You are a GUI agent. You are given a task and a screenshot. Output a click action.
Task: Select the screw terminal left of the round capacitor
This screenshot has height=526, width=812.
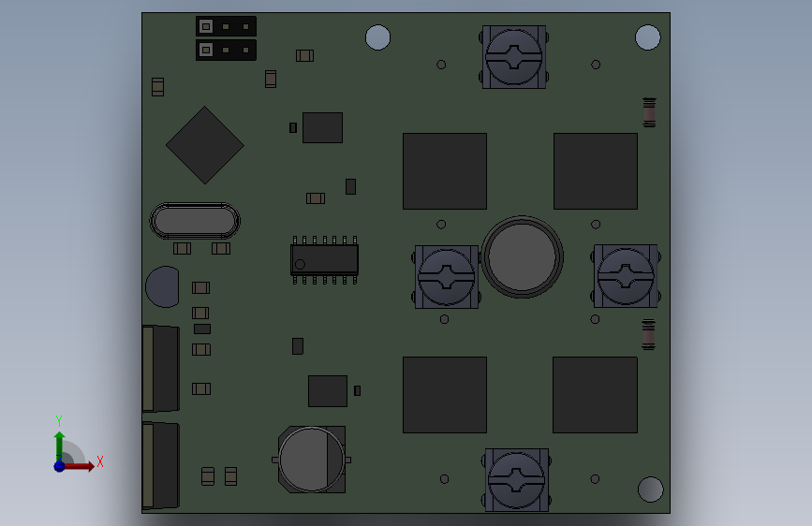(x=447, y=277)
